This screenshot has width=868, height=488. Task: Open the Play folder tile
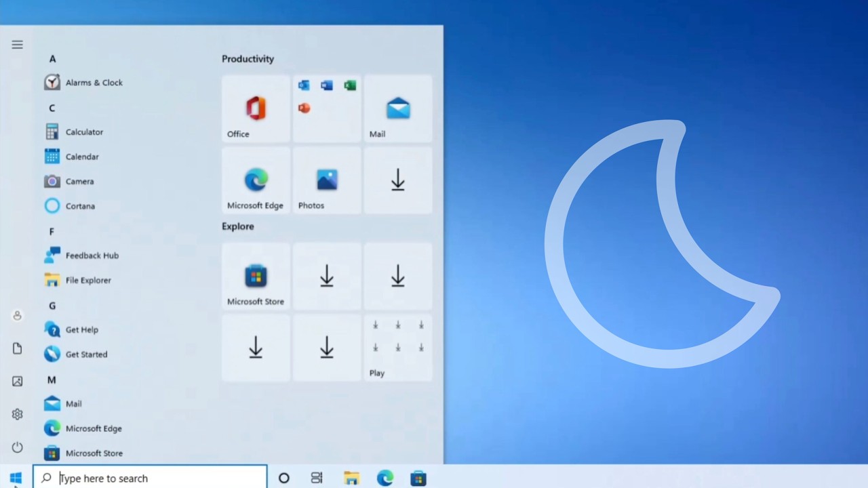pos(398,348)
